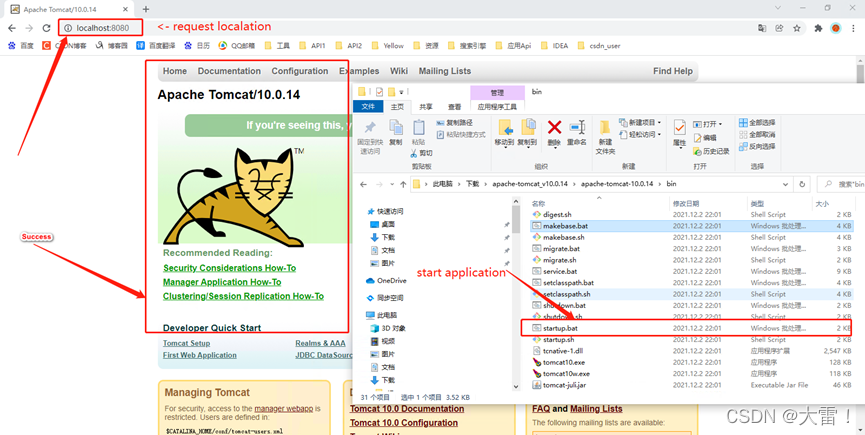Open the 百度翻译 bookmark
The width and height of the screenshot is (865, 435).
156,46
